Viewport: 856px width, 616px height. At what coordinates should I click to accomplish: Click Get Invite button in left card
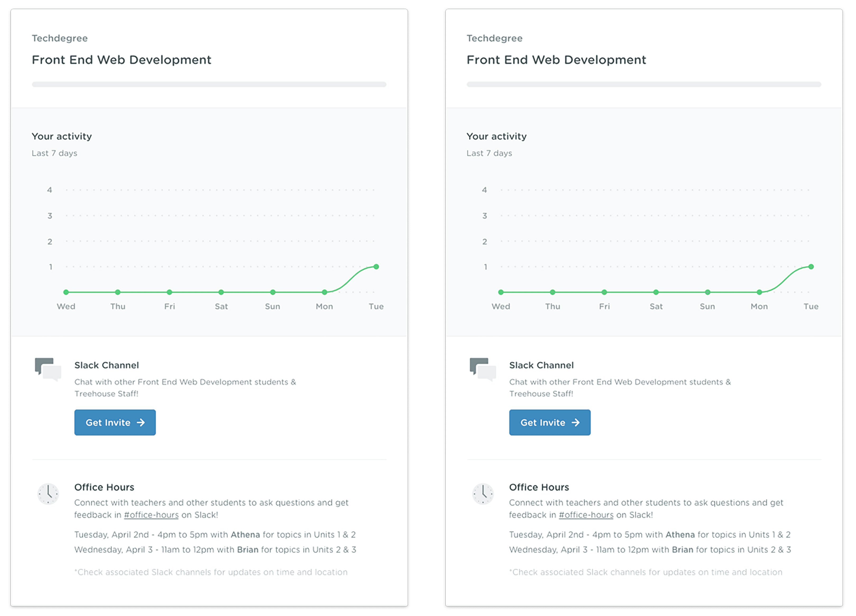tap(115, 422)
